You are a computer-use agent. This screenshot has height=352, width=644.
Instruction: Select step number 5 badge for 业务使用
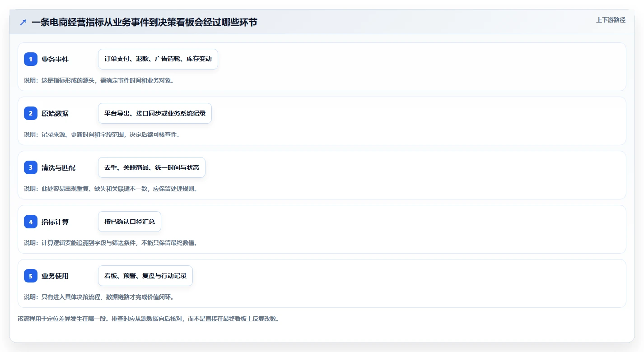pos(31,276)
